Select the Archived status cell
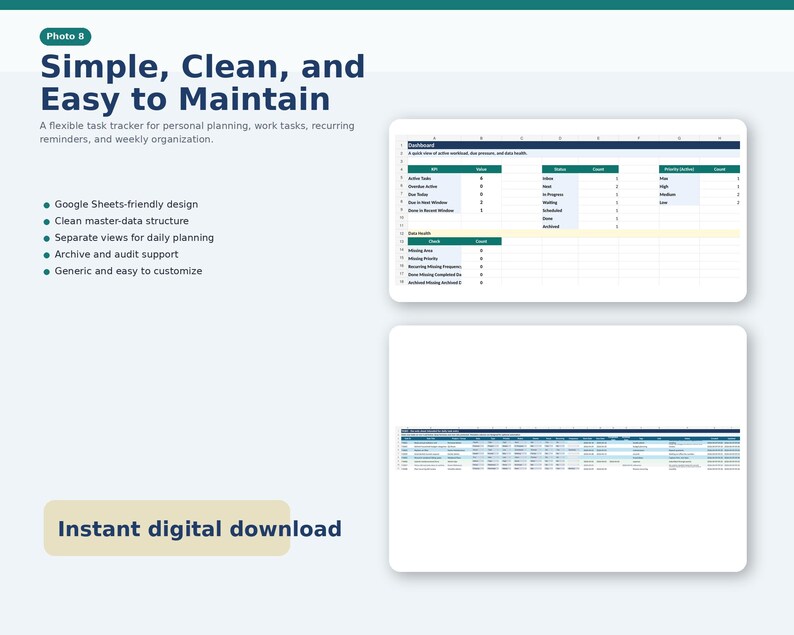794x635 pixels. click(560, 226)
